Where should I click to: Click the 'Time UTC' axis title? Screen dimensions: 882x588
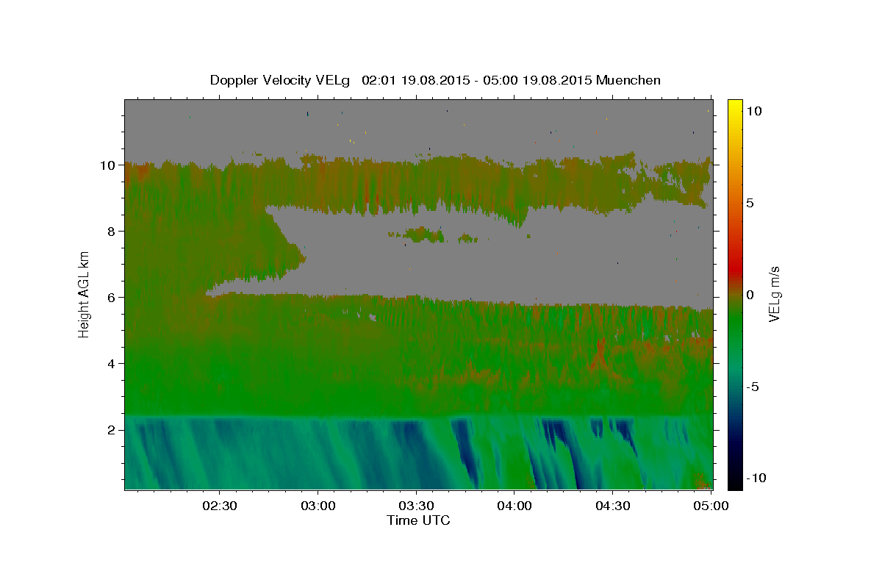(418, 520)
